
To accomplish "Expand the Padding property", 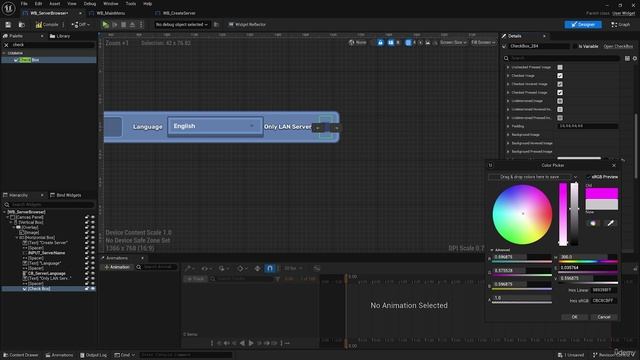I will pos(508,127).
